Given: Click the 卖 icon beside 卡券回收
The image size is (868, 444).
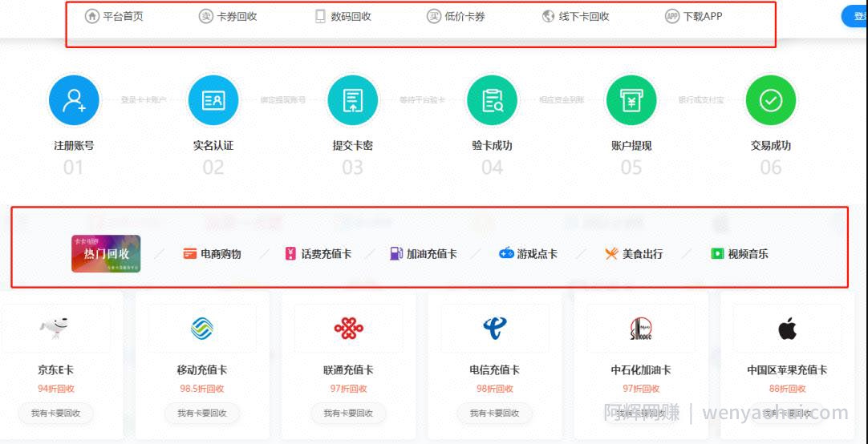Looking at the screenshot, I should tap(206, 16).
